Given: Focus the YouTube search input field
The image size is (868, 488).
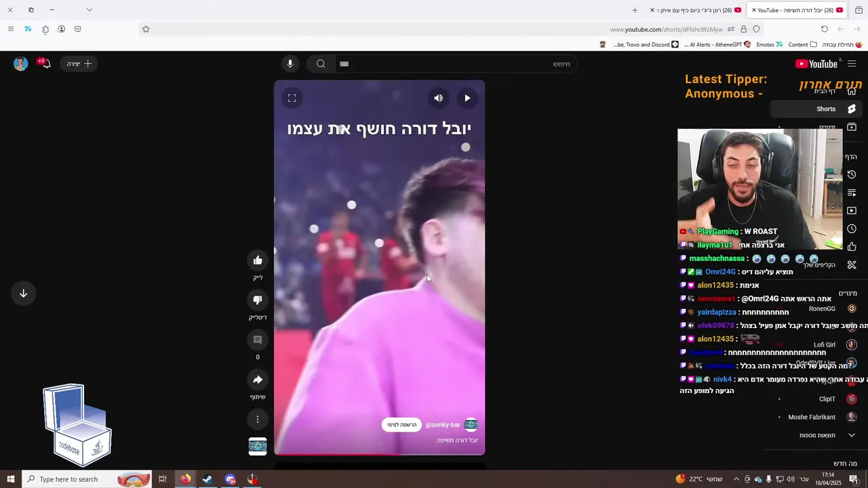Looking at the screenshot, I should [456, 64].
